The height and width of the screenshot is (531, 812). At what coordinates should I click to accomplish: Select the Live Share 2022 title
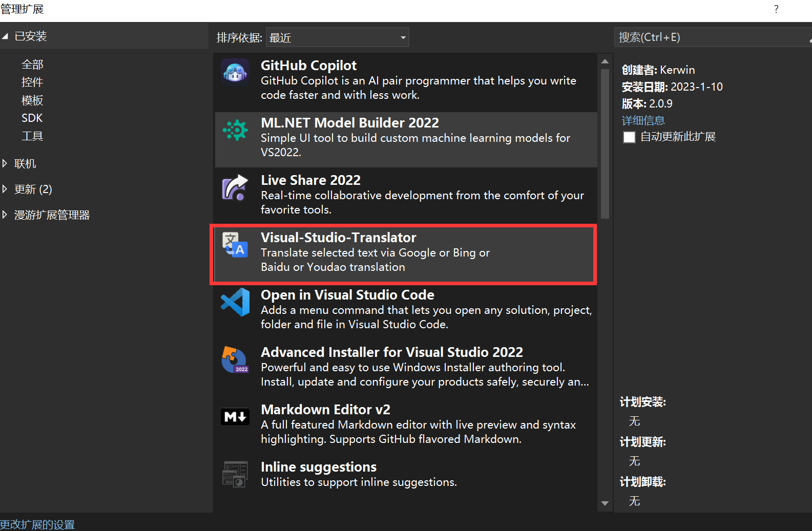[310, 180]
